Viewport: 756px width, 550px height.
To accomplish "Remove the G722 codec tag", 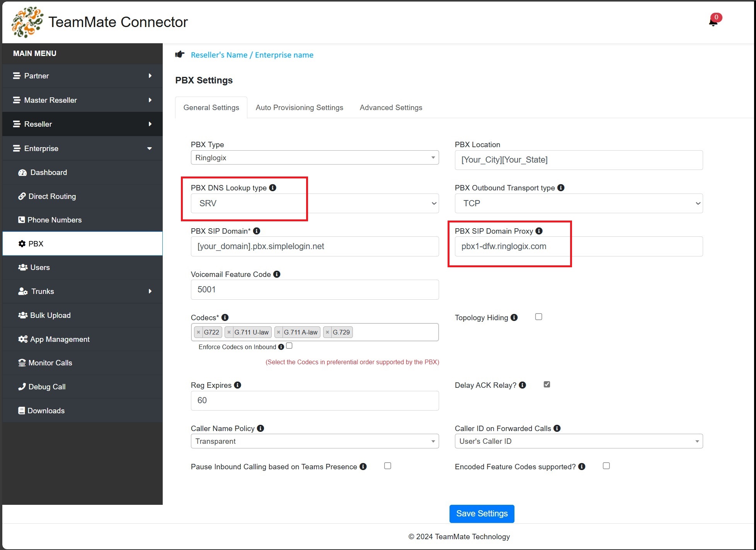I will coord(199,332).
